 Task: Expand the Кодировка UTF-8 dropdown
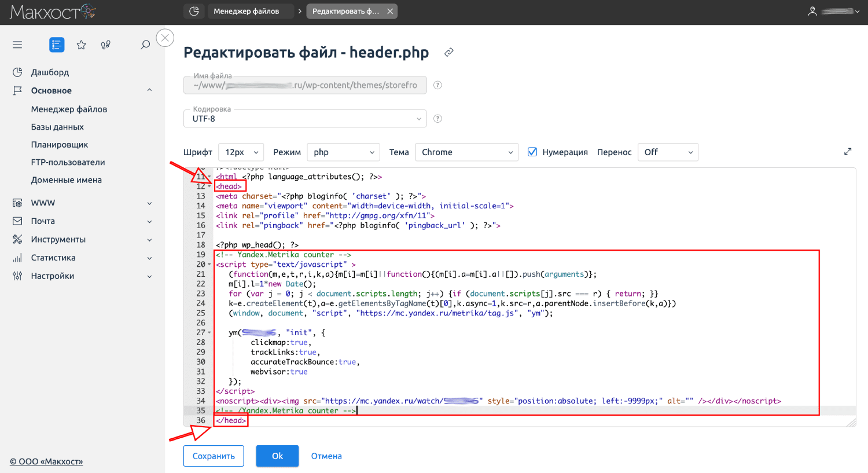click(305, 119)
